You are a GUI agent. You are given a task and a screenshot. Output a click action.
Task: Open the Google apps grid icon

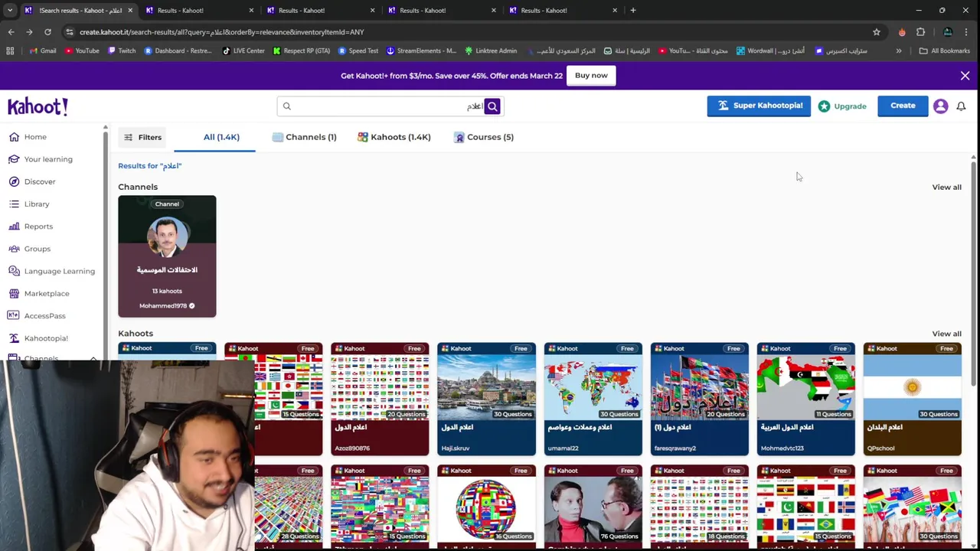(10, 51)
